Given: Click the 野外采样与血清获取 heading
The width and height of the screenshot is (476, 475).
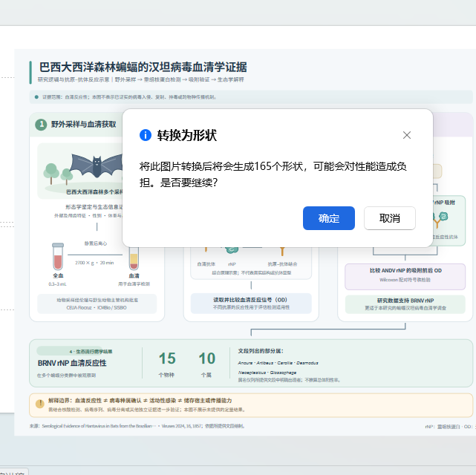Looking at the screenshot, I should click(83, 125).
